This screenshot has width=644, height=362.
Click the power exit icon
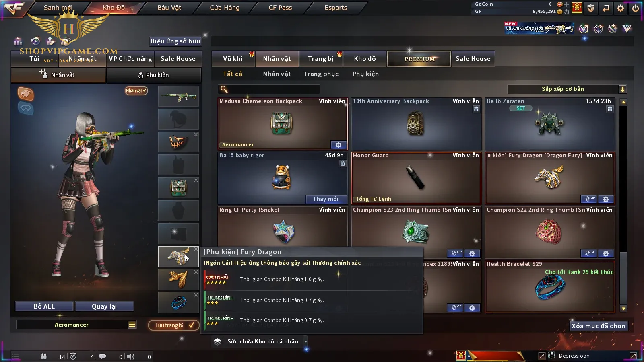pyautogui.click(x=635, y=8)
